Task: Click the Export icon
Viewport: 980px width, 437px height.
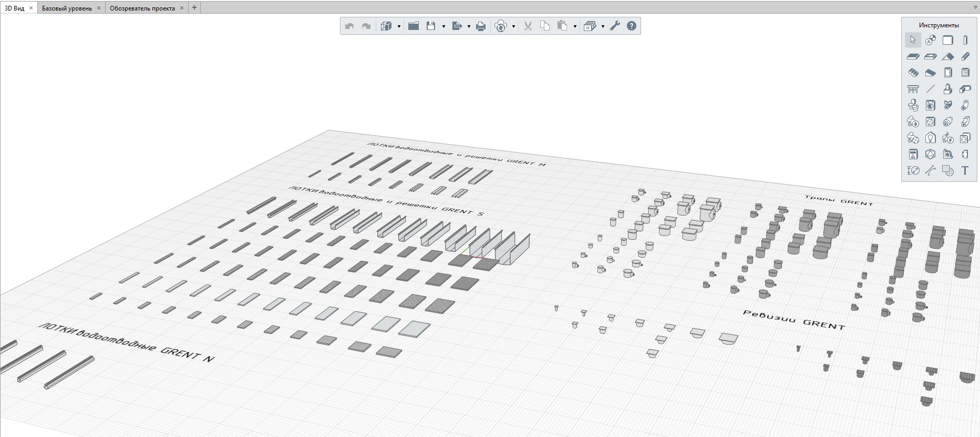Action: 457,26
